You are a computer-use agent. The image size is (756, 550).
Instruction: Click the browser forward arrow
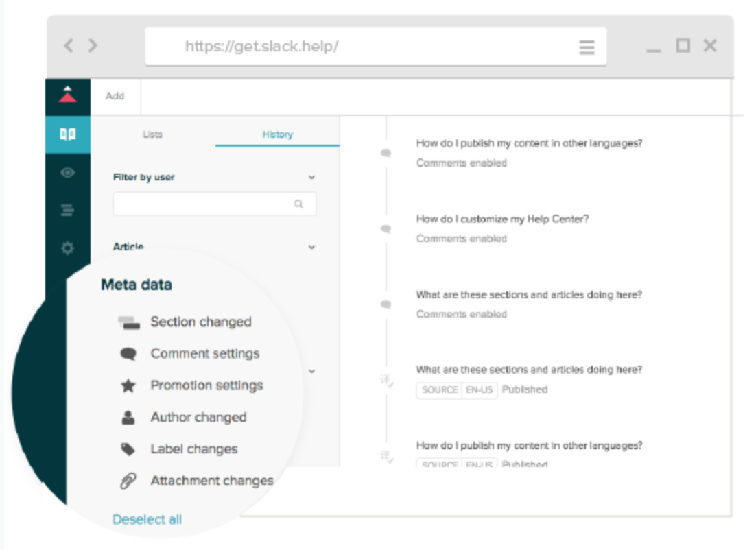(x=93, y=46)
